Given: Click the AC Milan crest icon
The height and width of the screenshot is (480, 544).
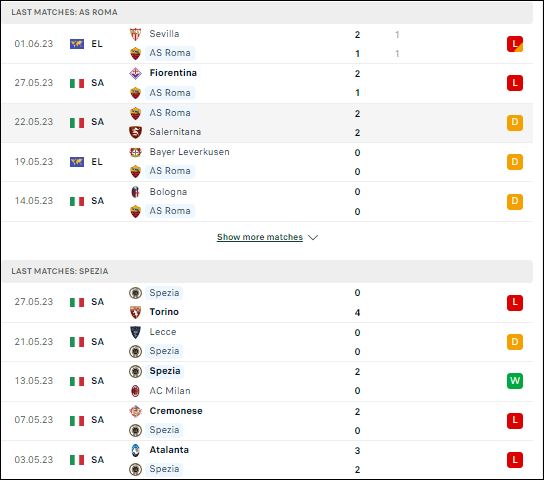Looking at the screenshot, I should [x=135, y=391].
